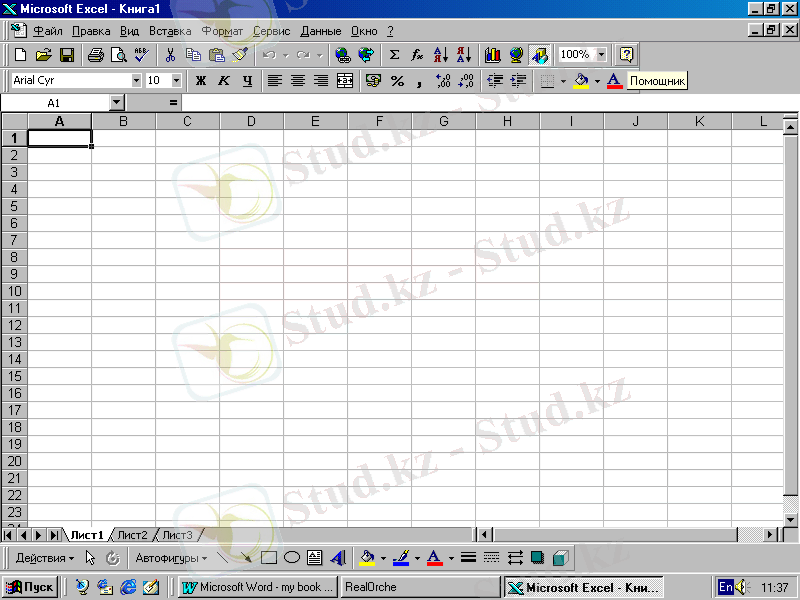Create a new workbook with New icon
This screenshot has width=800, height=600.
click(20, 55)
